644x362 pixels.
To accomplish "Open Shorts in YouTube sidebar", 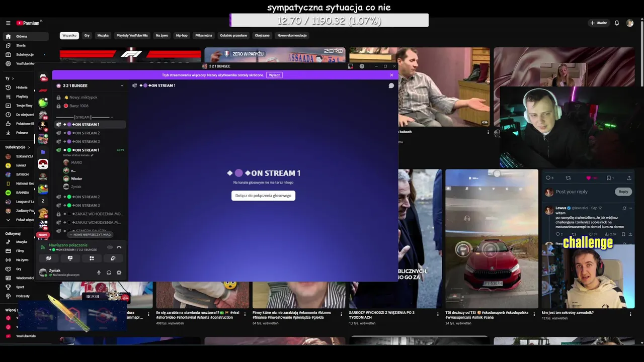I will tap(21, 45).
